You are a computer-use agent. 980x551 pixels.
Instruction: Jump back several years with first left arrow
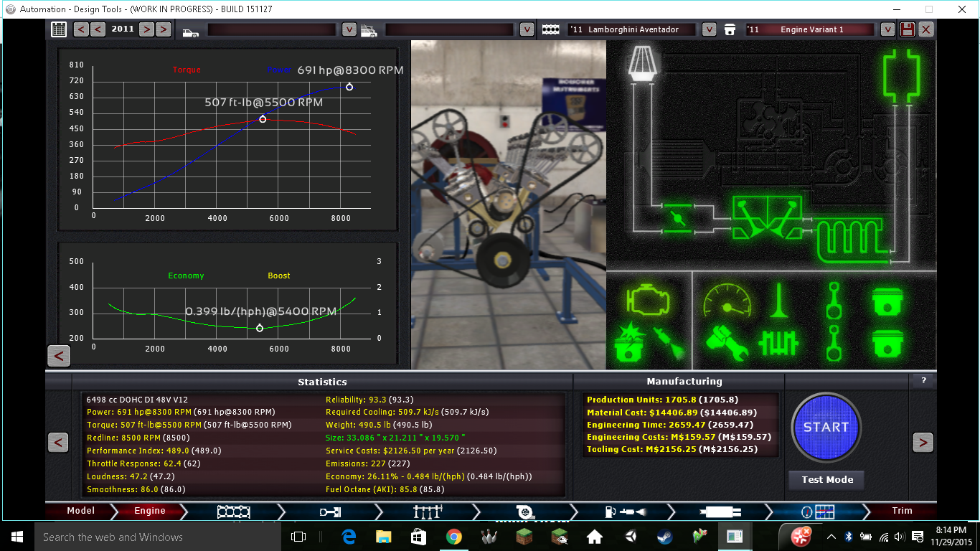[81, 29]
